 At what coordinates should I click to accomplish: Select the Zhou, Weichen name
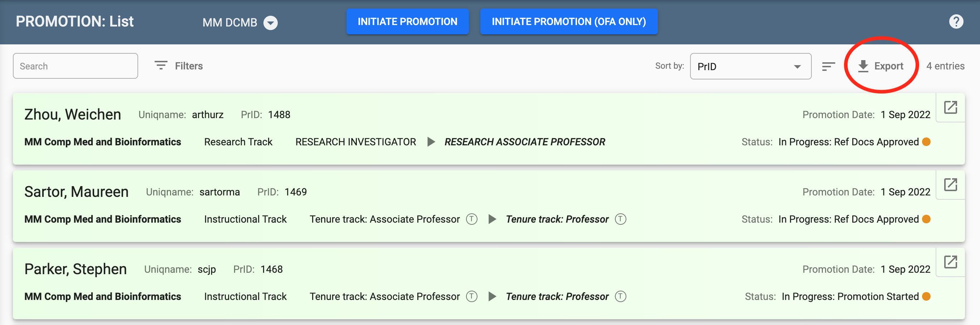pyautogui.click(x=73, y=115)
